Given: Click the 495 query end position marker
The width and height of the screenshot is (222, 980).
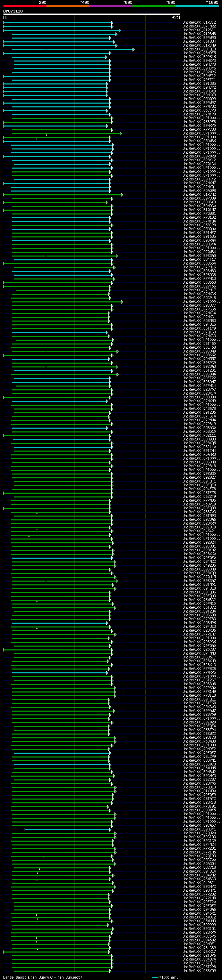Looking at the screenshot, I should point(175,17).
